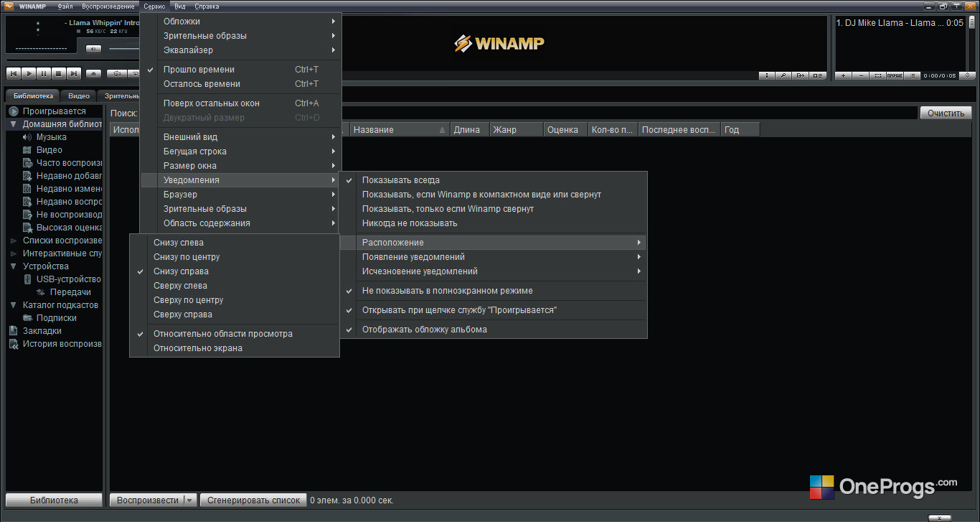Click the Библиотека button at bottom left
Viewport: 980px width, 522px height.
[54, 500]
